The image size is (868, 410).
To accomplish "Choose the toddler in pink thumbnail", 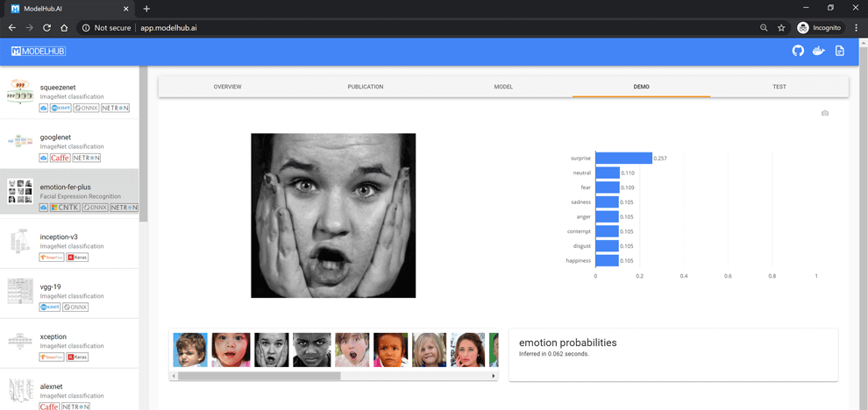I will point(231,350).
